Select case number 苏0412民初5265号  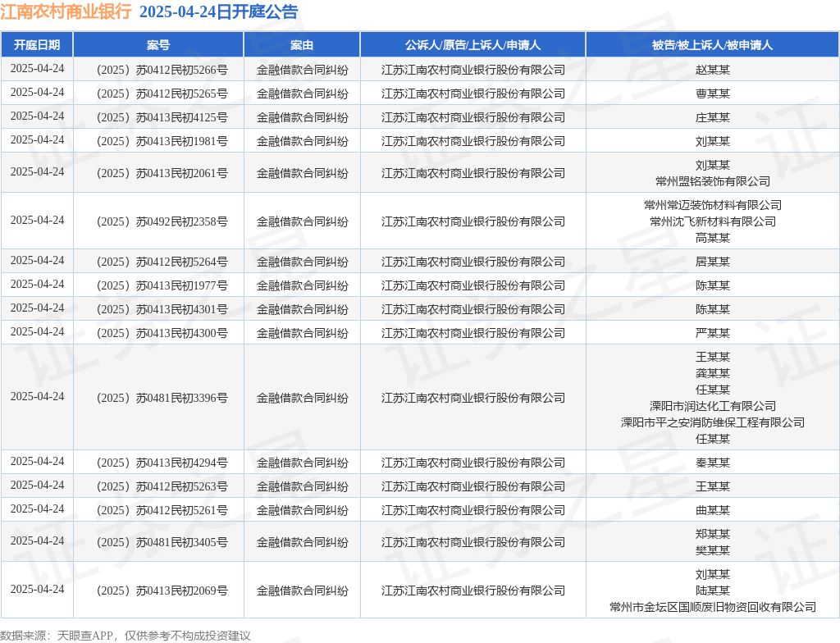tap(162, 93)
